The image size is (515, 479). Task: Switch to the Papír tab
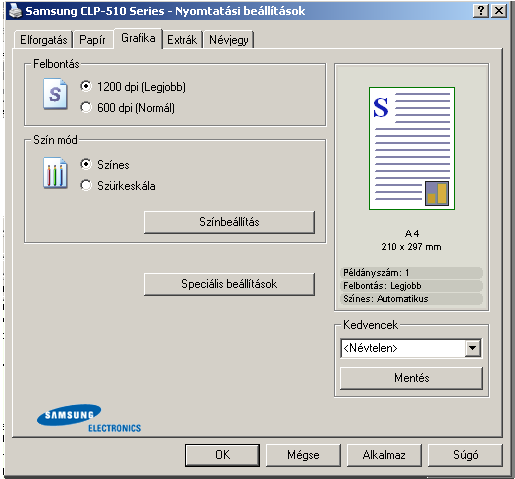click(x=92, y=40)
